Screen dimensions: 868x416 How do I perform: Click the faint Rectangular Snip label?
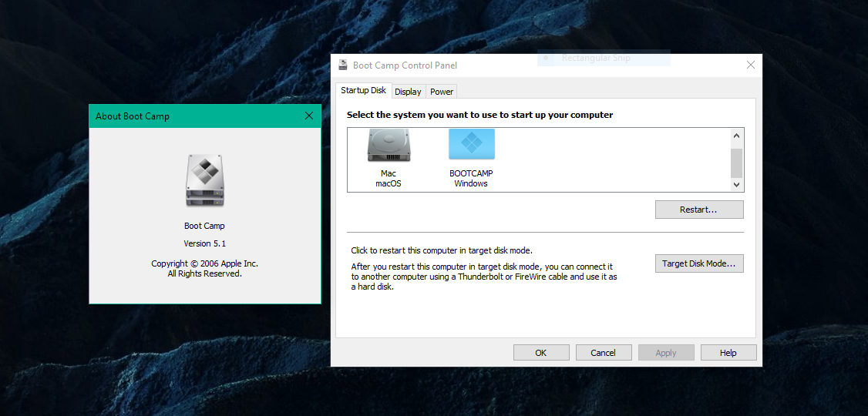596,58
